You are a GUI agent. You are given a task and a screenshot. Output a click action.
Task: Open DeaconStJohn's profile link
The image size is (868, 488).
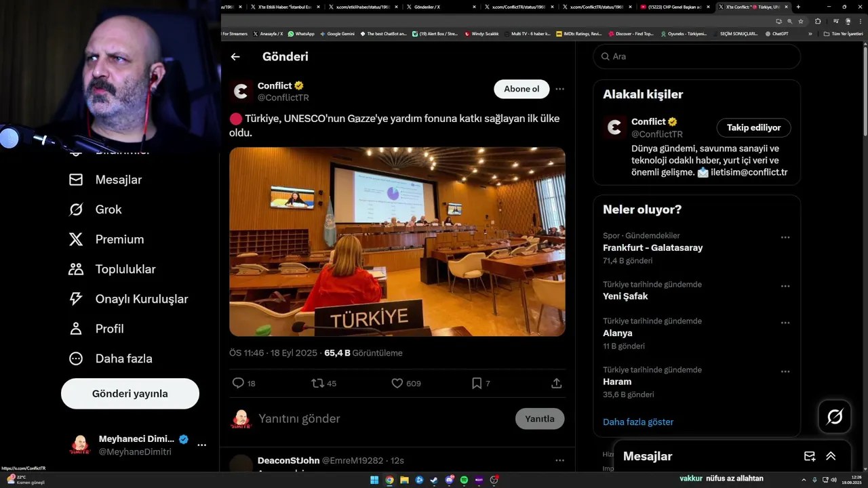point(288,460)
